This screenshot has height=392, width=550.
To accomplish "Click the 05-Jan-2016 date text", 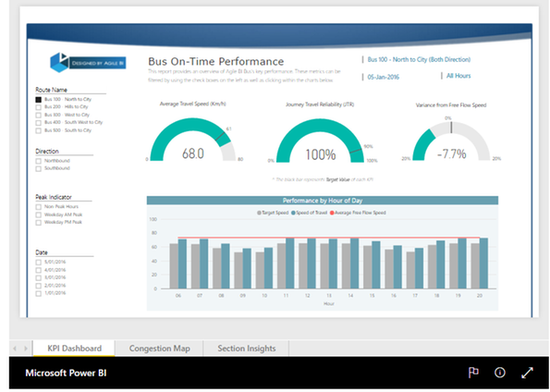I will [x=383, y=77].
